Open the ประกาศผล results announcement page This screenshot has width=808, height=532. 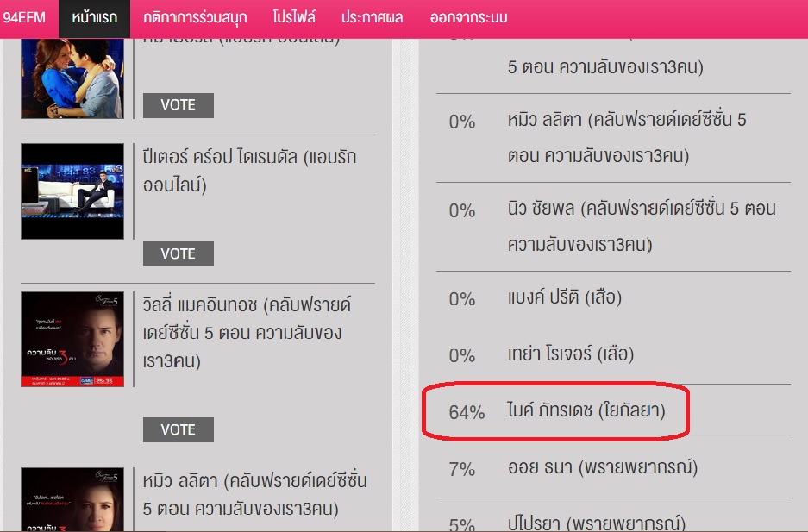point(372,17)
